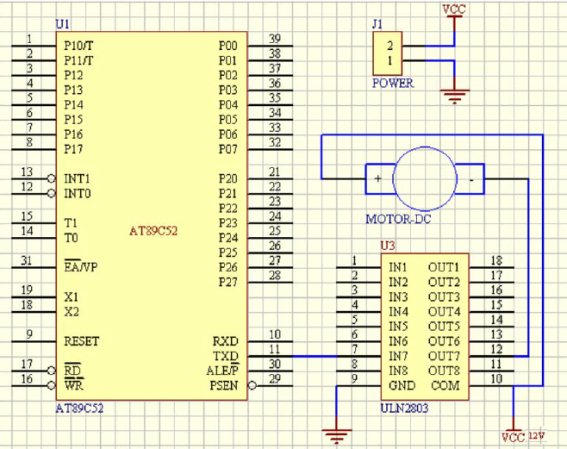The height and width of the screenshot is (449, 567).
Task: Click the J1 POWER connector body
Action: (387, 54)
